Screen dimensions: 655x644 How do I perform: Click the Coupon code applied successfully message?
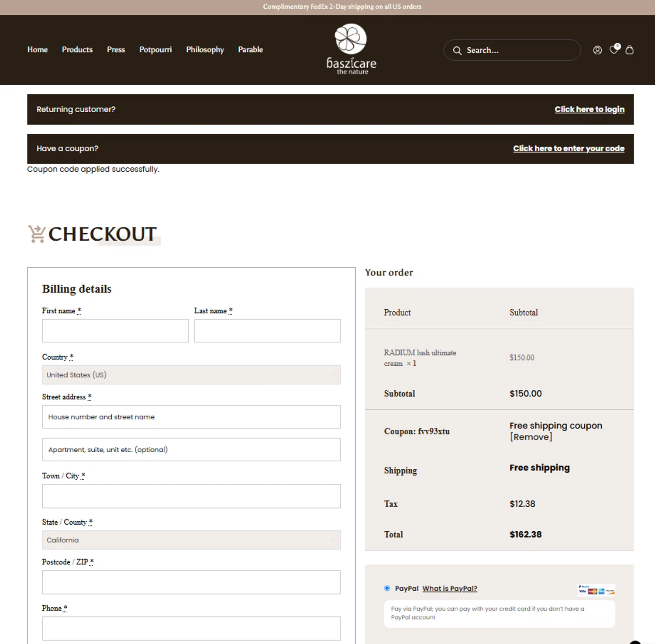(93, 169)
